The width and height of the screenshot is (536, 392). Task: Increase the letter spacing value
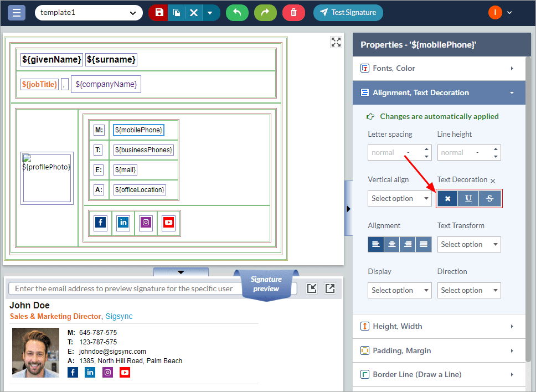click(426, 149)
